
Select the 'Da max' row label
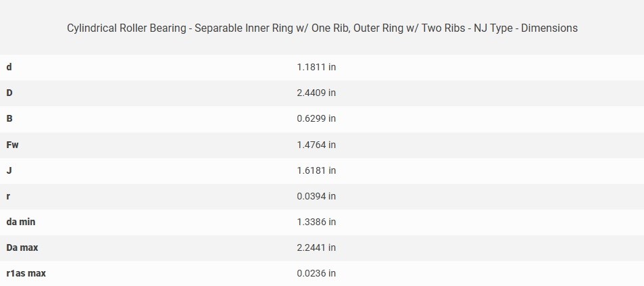tap(22, 247)
